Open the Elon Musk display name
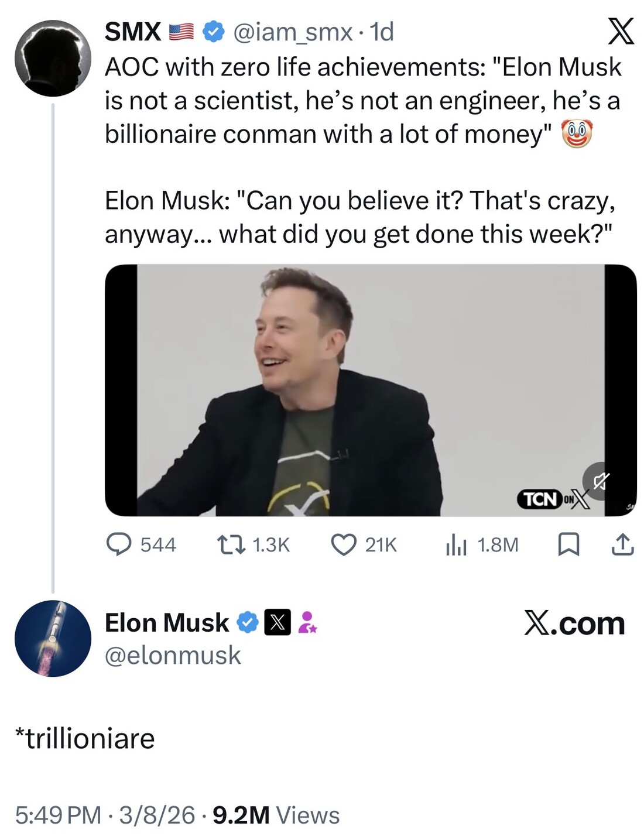The height and width of the screenshot is (836, 644). pos(167,622)
